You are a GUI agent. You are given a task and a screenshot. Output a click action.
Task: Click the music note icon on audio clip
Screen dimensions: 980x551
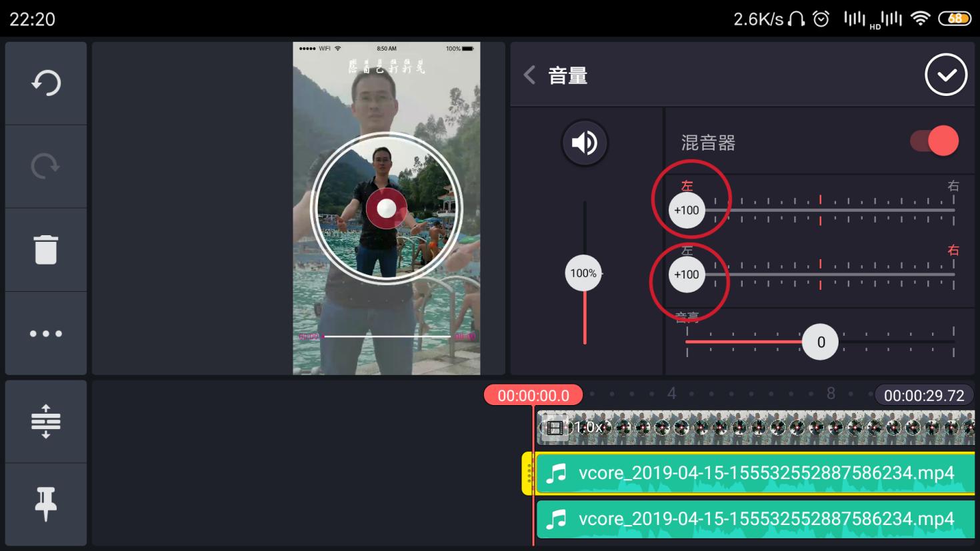[x=557, y=474]
